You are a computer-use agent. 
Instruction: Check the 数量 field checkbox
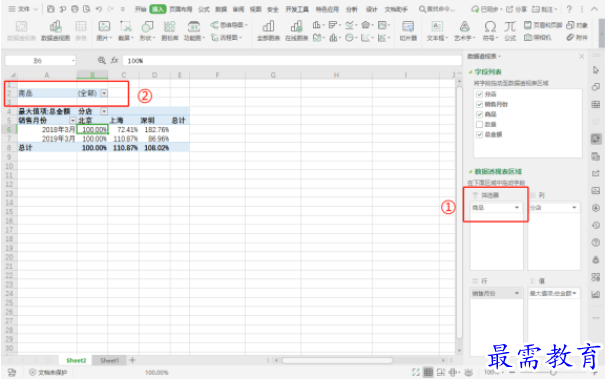click(479, 124)
